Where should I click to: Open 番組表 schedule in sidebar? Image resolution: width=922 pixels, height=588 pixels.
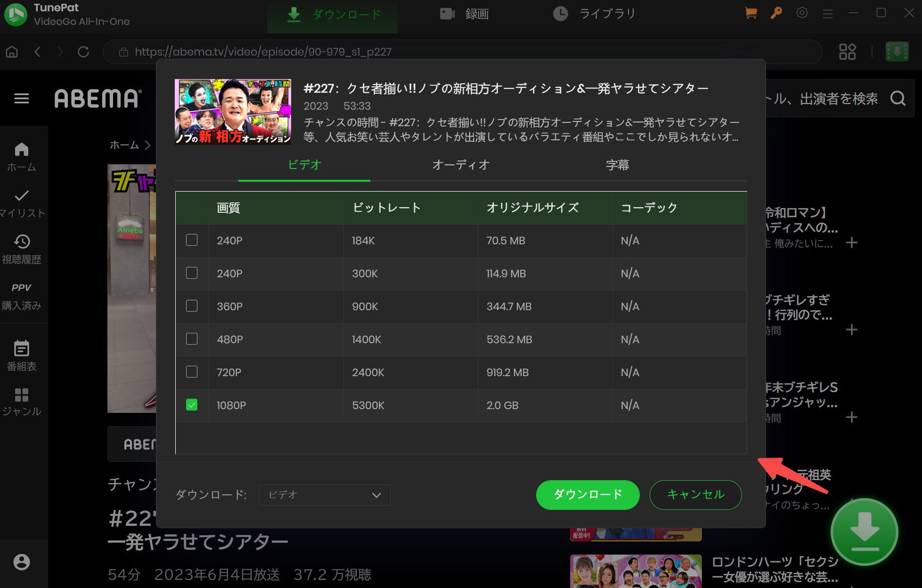coord(22,356)
